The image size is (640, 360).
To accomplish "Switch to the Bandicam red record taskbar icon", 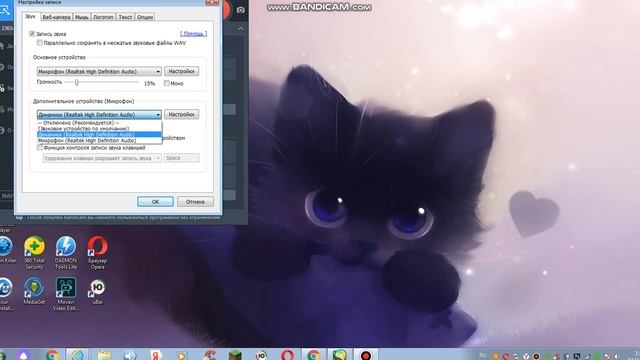I will click(x=366, y=355).
